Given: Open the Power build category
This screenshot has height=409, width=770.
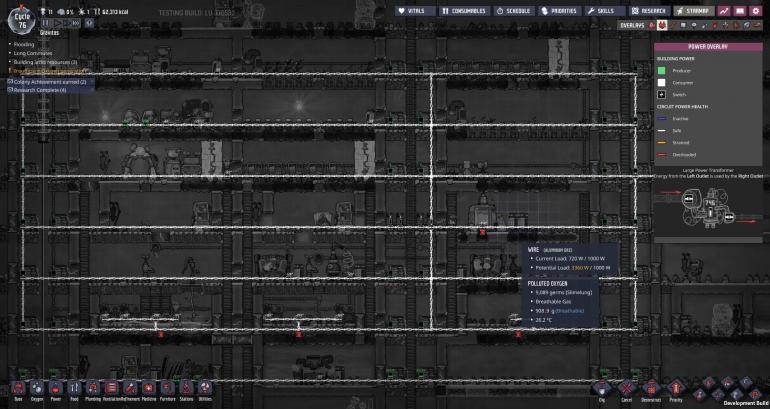Looking at the screenshot, I should 56,390.
